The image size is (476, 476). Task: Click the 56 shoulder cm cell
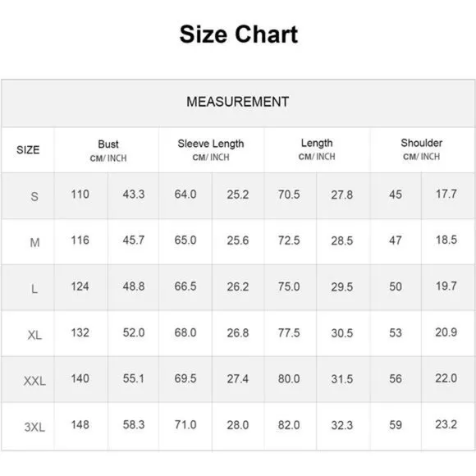[x=396, y=379]
